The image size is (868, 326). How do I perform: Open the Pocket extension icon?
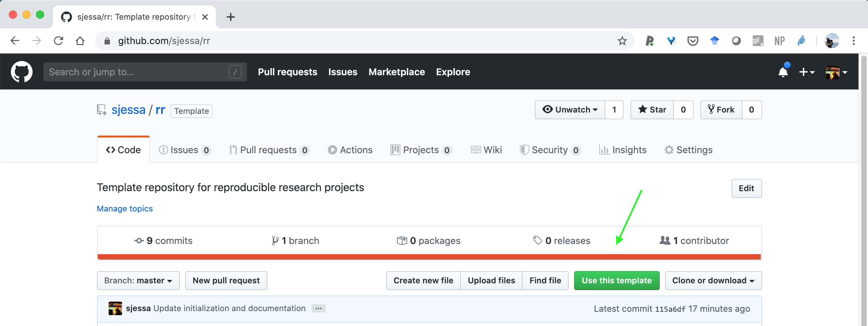coord(693,41)
